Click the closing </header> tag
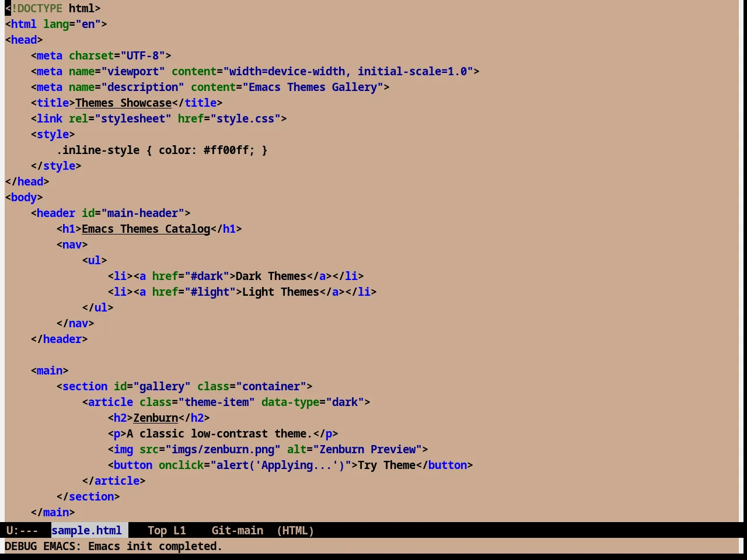This screenshot has width=747, height=560. (x=59, y=339)
